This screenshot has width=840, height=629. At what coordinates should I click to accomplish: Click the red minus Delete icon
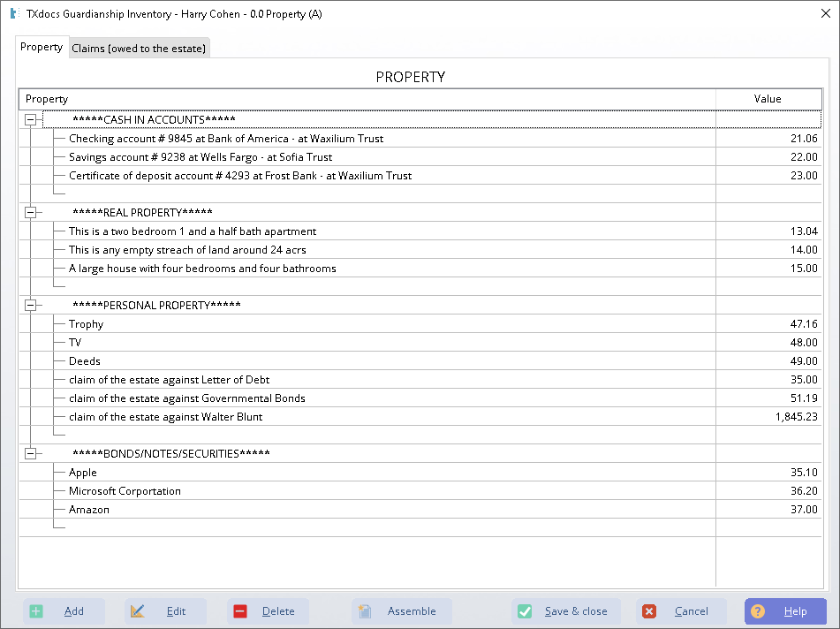240,611
